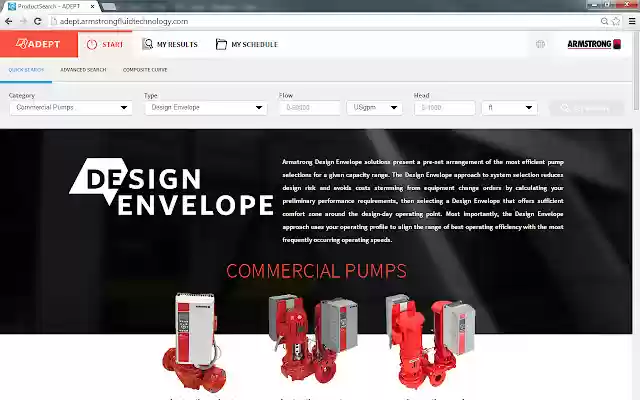This screenshot has height=400, width=640.
Task: Click the globe language icon
Action: [540, 44]
